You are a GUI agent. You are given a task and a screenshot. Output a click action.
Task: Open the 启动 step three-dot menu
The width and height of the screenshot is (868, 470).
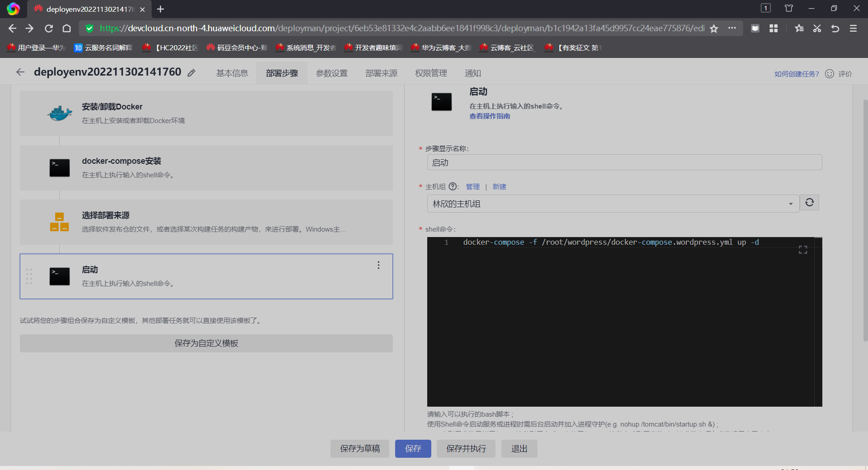tap(379, 265)
